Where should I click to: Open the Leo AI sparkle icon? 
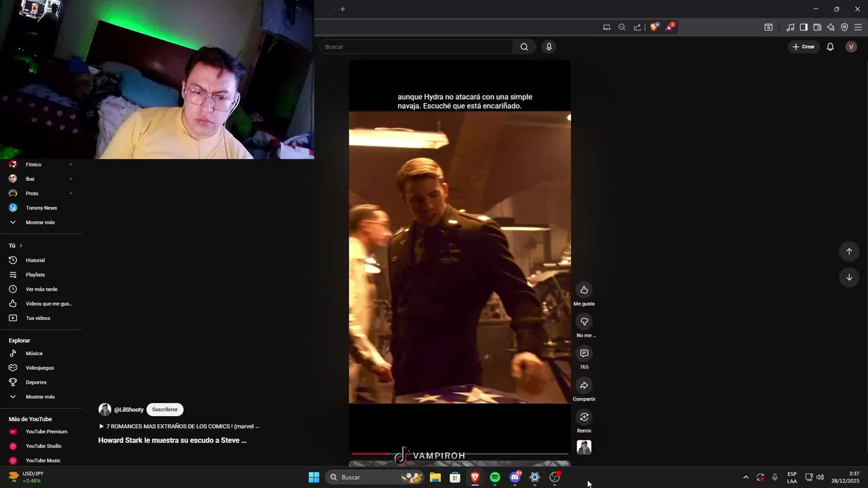(831, 27)
